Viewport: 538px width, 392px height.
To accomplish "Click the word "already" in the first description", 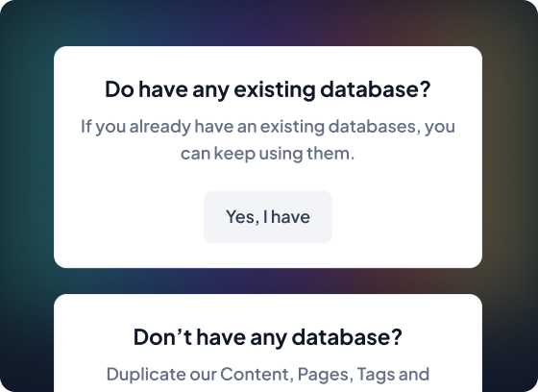I will pyautogui.click(x=159, y=126).
